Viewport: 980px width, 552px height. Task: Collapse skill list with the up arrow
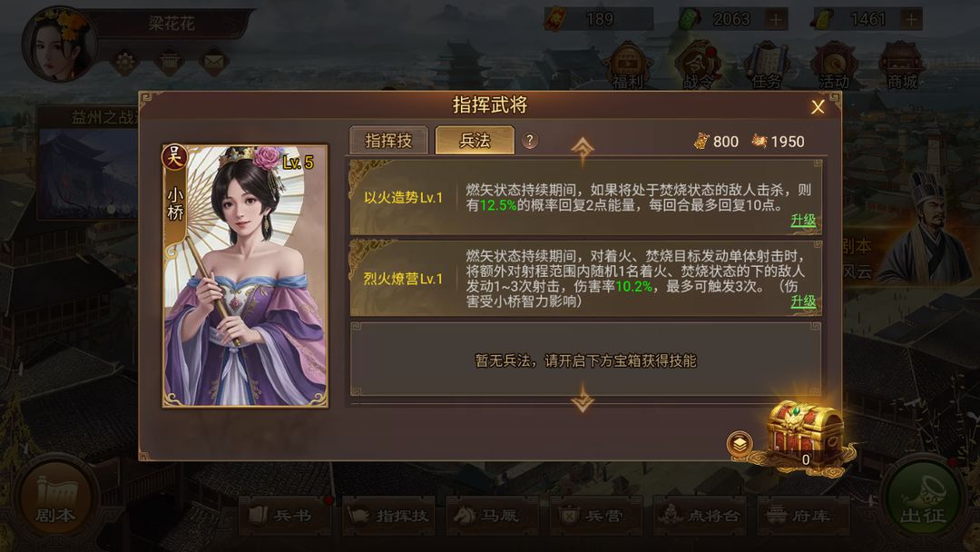(583, 148)
